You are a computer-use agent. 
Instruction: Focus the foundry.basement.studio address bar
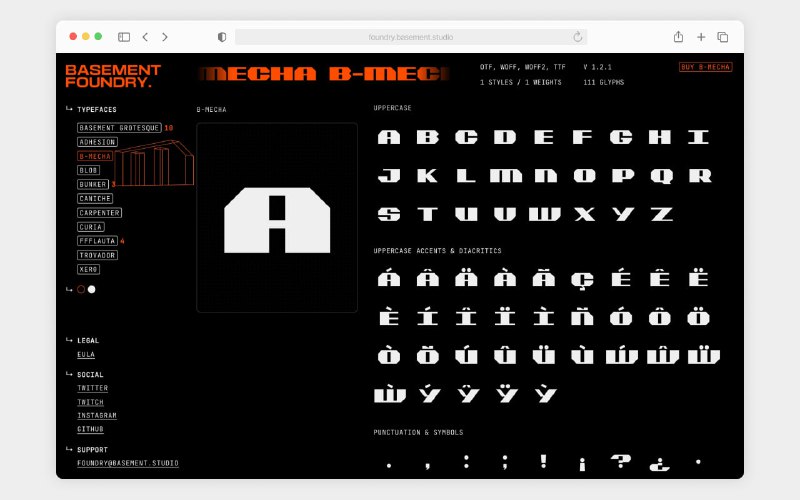pos(411,37)
